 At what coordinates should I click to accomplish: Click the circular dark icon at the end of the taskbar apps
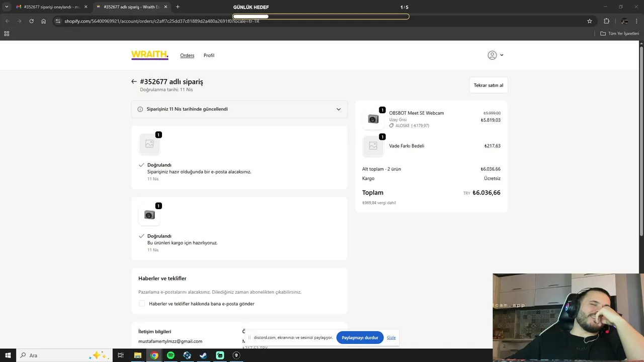236,355
